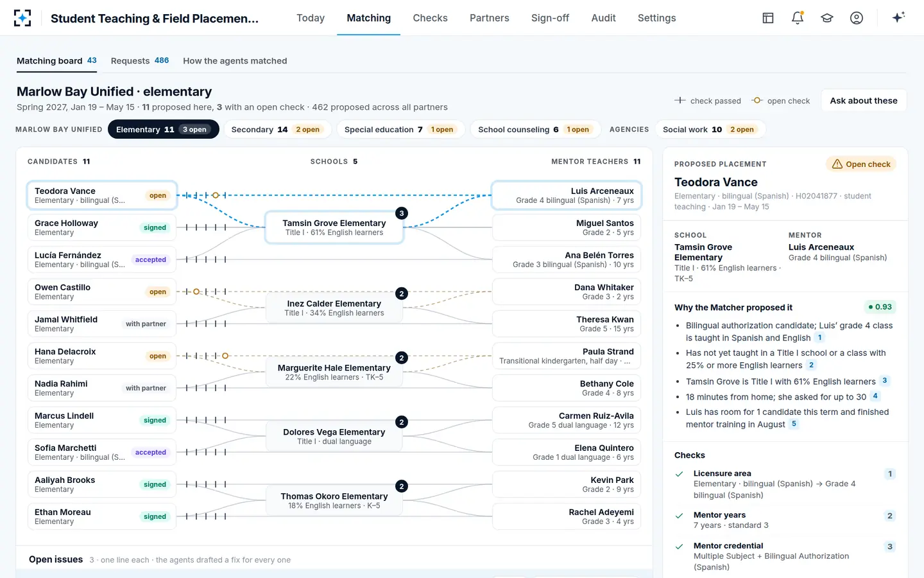The image size is (924, 578).
Task: Select Rachel Adeyemi mentor card
Action: tap(567, 516)
